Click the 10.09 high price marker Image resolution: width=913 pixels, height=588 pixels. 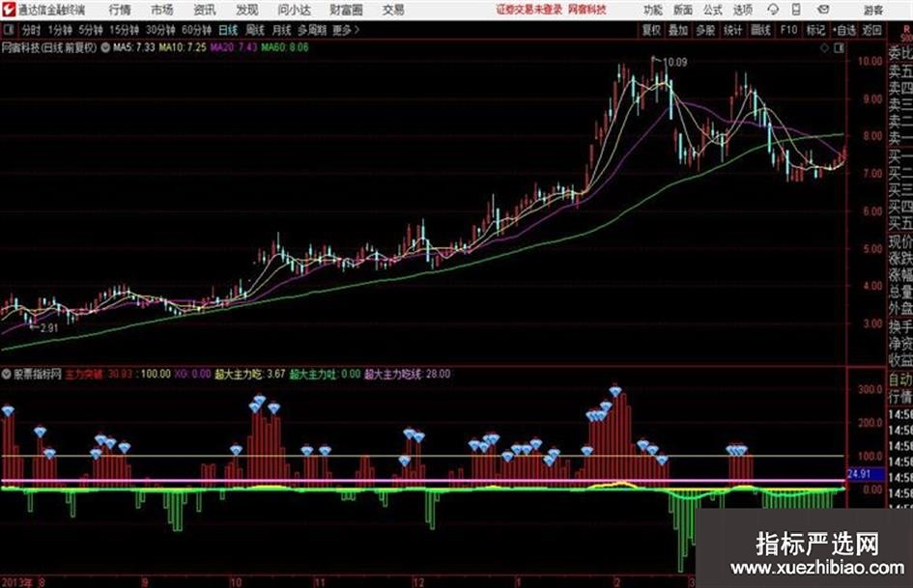(x=675, y=63)
